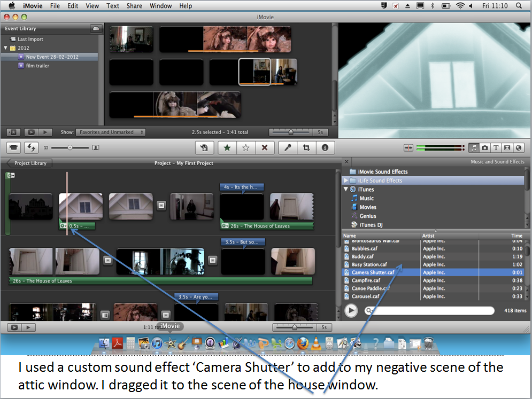Open action gear on 26s House of Leaves clip
The width and height of the screenshot is (532, 399).
(x=225, y=226)
